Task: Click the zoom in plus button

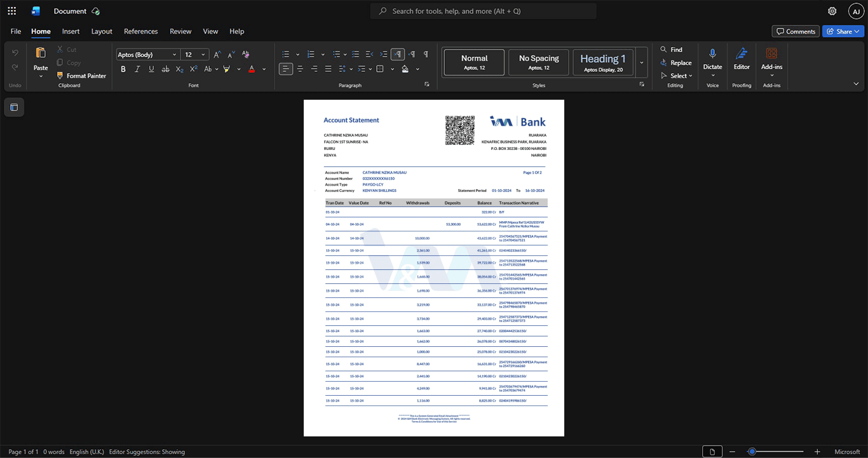Action: (x=818, y=452)
